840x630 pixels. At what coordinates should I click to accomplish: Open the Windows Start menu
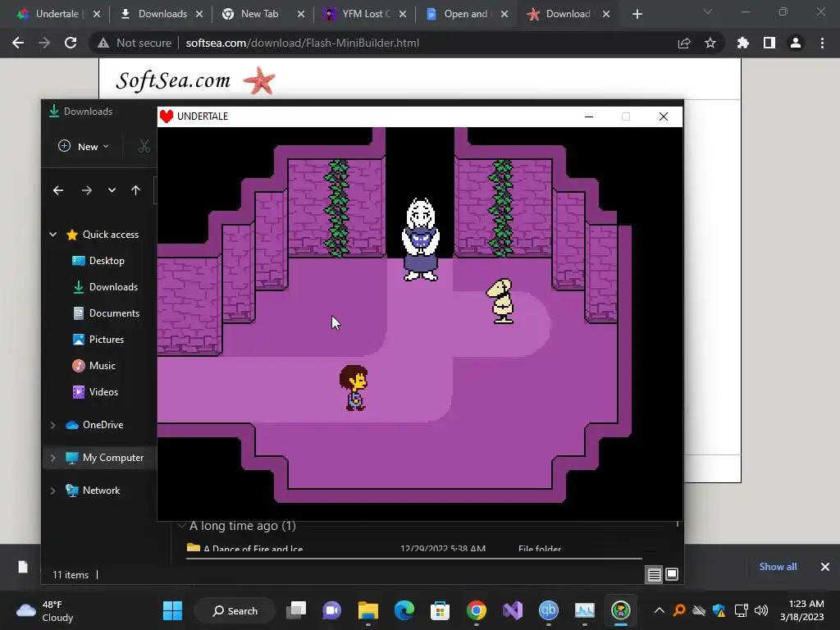pos(172,610)
